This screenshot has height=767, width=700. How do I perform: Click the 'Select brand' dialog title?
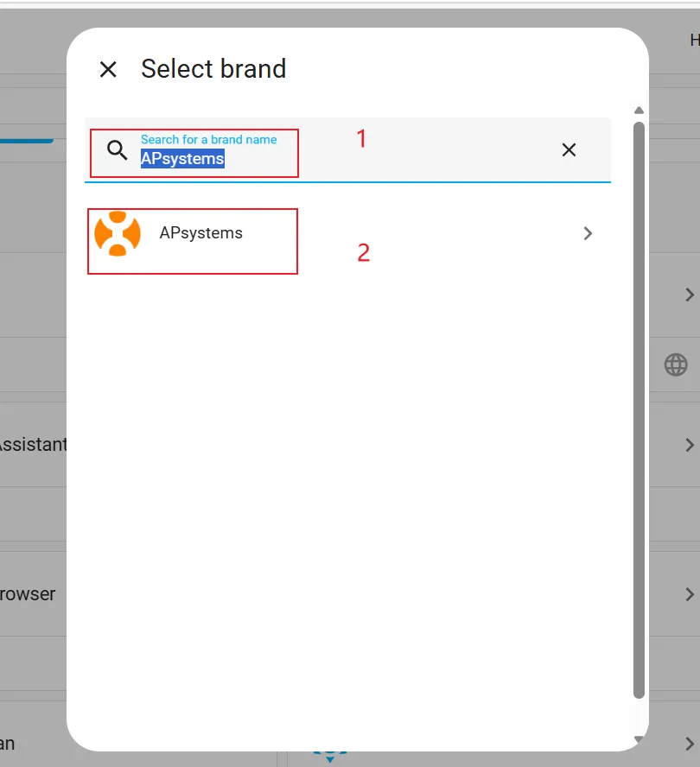click(213, 69)
